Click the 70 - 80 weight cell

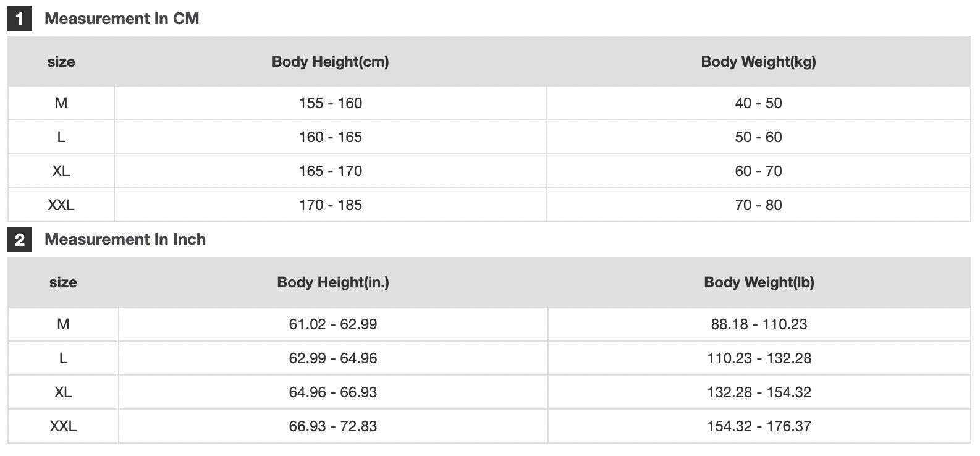pos(758,205)
